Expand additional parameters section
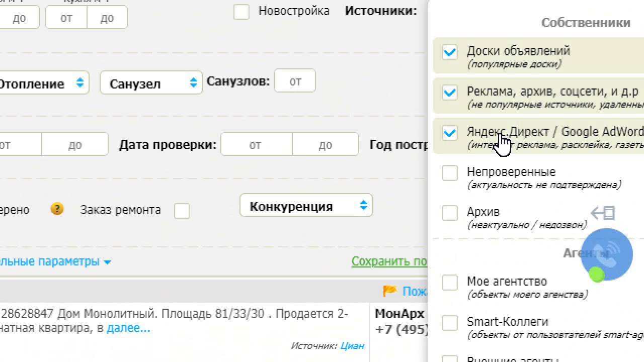This screenshot has width=644, height=362. (55, 261)
